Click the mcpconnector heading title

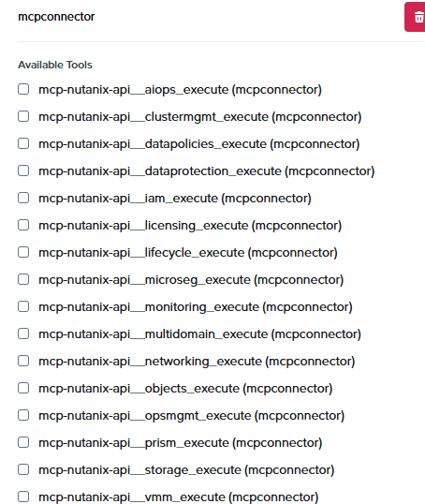click(x=56, y=17)
